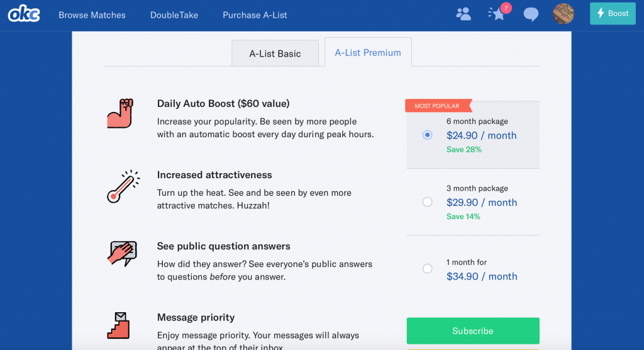Click the teal Boost button

[612, 14]
